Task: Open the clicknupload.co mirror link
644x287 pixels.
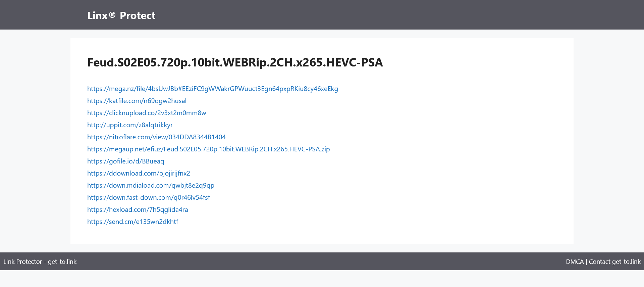Action: (147, 113)
